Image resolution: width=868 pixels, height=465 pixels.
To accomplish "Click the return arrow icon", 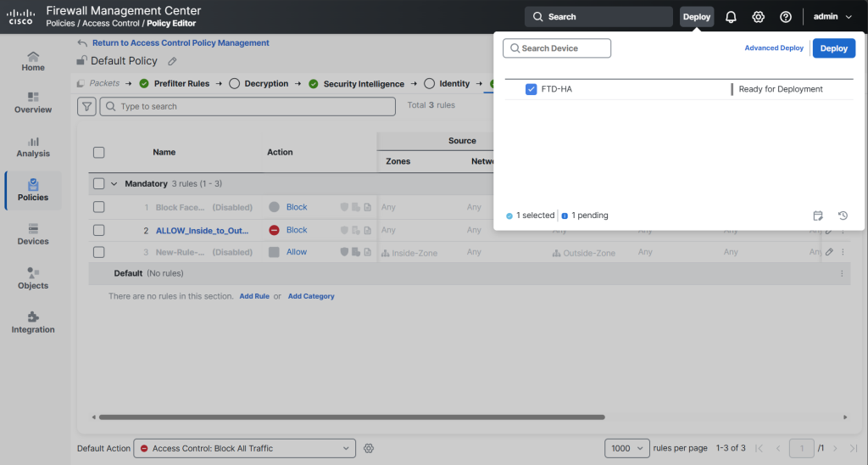I will (82, 42).
